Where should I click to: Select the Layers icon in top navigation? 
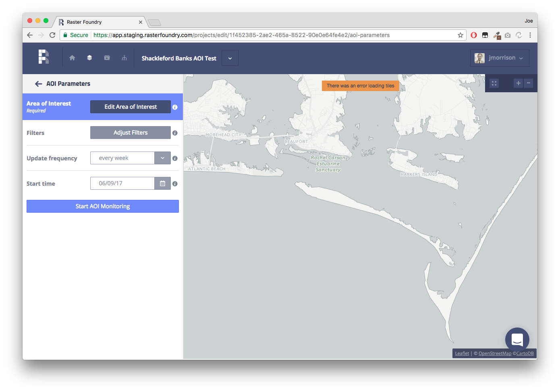[x=89, y=58]
